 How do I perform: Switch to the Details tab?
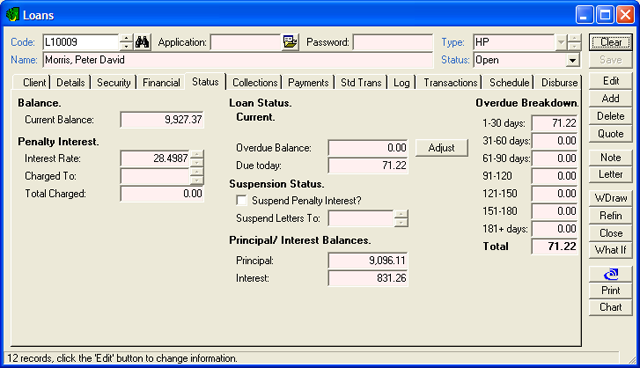(x=71, y=82)
